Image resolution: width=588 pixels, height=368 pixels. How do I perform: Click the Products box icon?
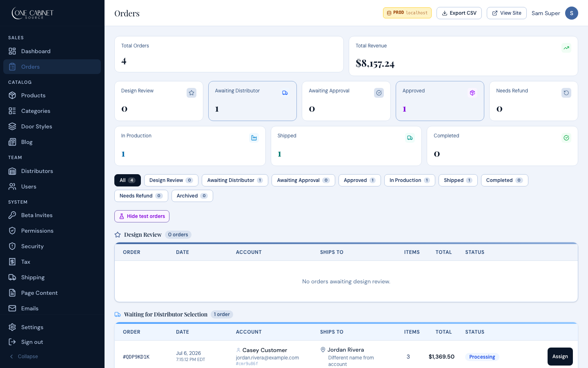coord(12,95)
